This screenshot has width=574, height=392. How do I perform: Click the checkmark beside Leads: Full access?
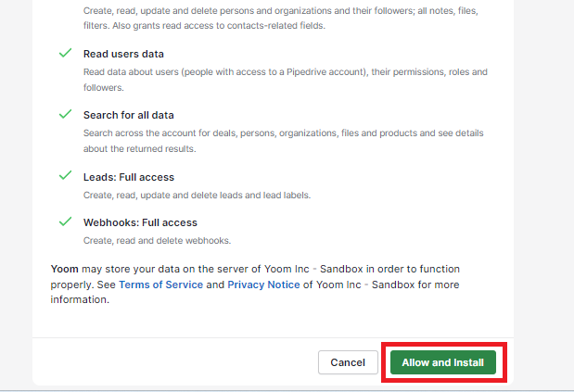[x=65, y=175]
